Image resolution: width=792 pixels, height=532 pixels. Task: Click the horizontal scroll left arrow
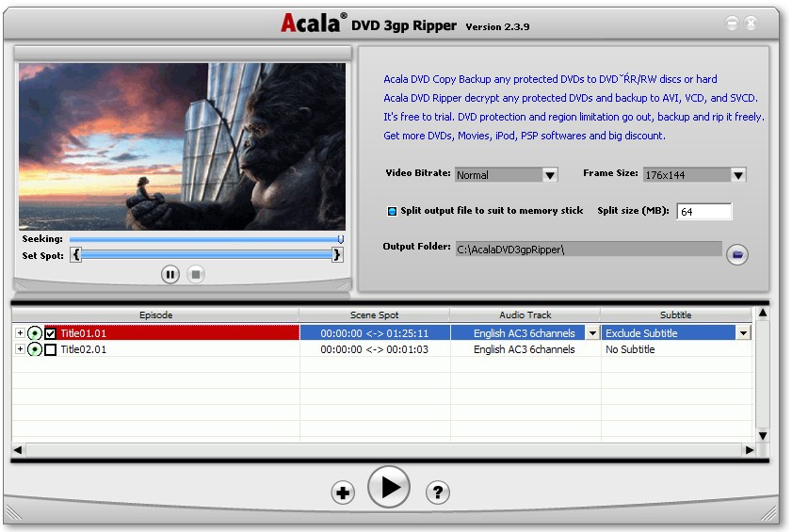click(x=18, y=450)
